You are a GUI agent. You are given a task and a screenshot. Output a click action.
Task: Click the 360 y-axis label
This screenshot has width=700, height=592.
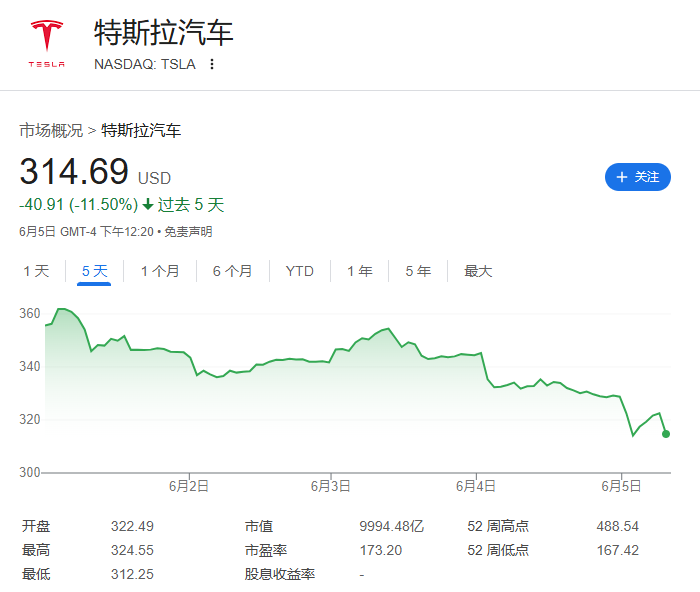pos(30,313)
